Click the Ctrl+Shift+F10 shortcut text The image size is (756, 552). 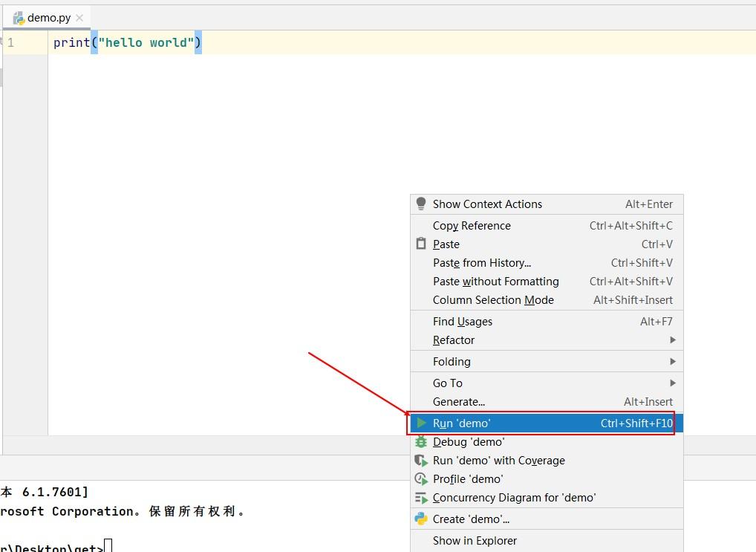tap(636, 423)
